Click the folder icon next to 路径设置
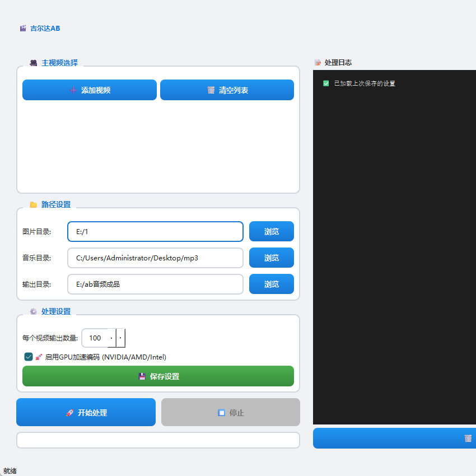Viewport: 476px width, 476px height. click(x=34, y=205)
